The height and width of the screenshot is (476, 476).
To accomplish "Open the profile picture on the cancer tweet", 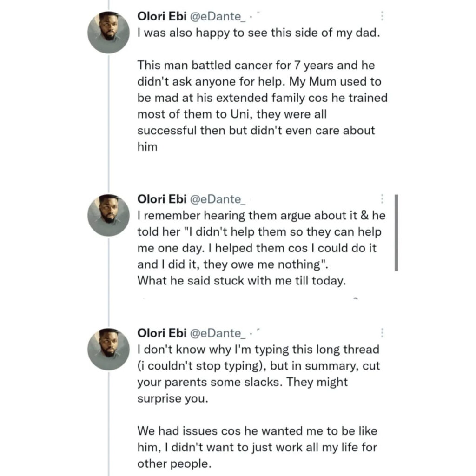I will point(109,33).
